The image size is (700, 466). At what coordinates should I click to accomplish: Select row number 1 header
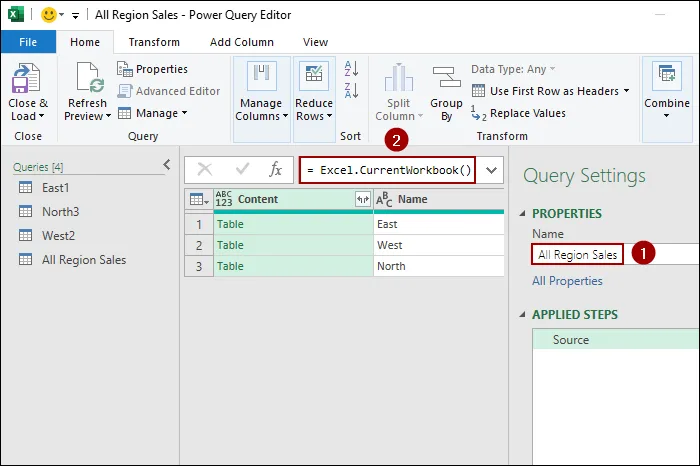click(199, 224)
